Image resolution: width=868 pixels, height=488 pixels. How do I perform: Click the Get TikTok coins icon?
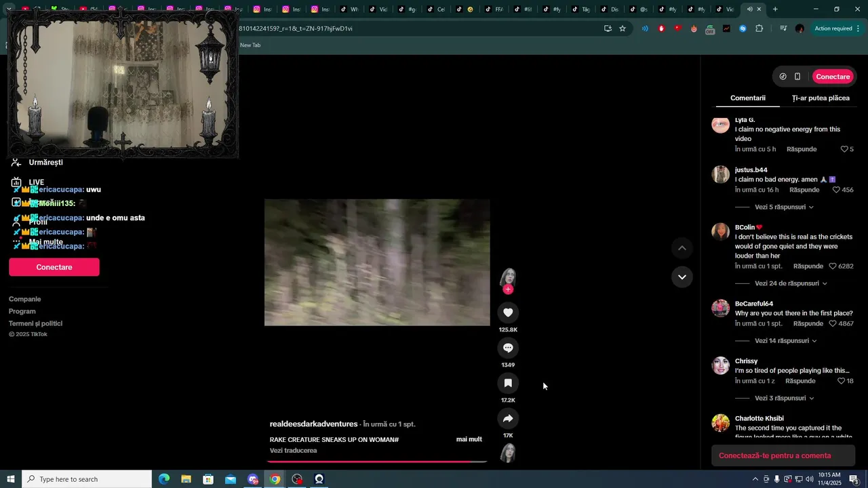pos(783,77)
